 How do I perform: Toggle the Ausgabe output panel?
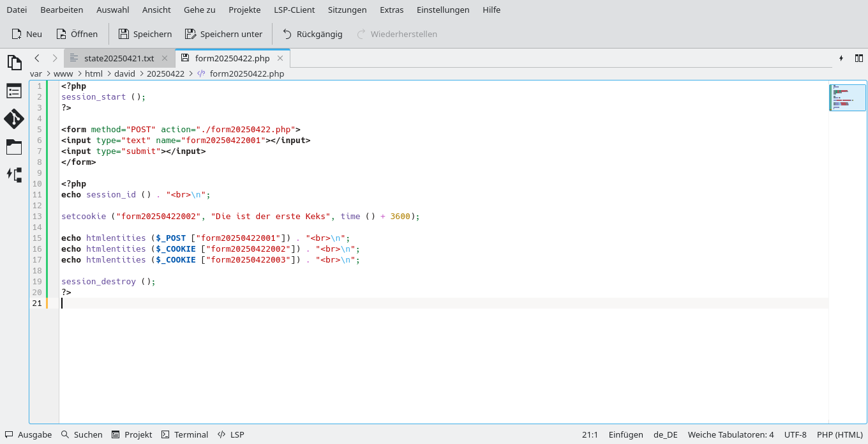click(28, 434)
